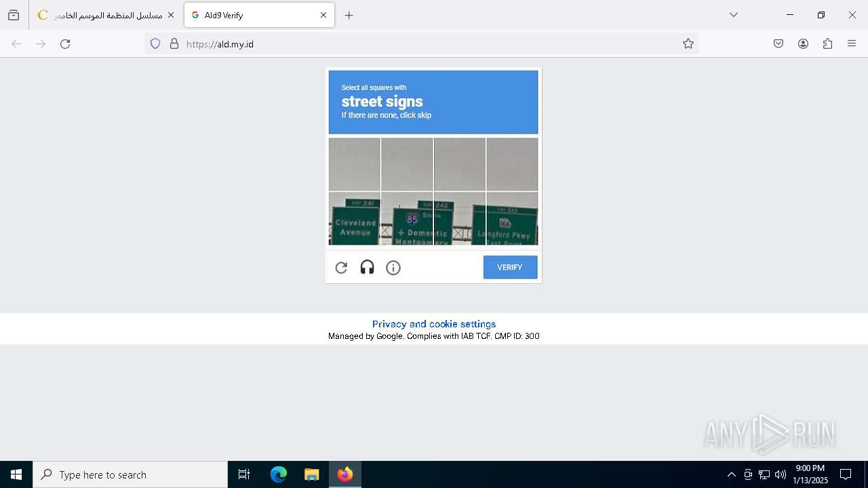This screenshot has width=868, height=488.
Task: Open the Firefox application menu
Action: coord(852,44)
